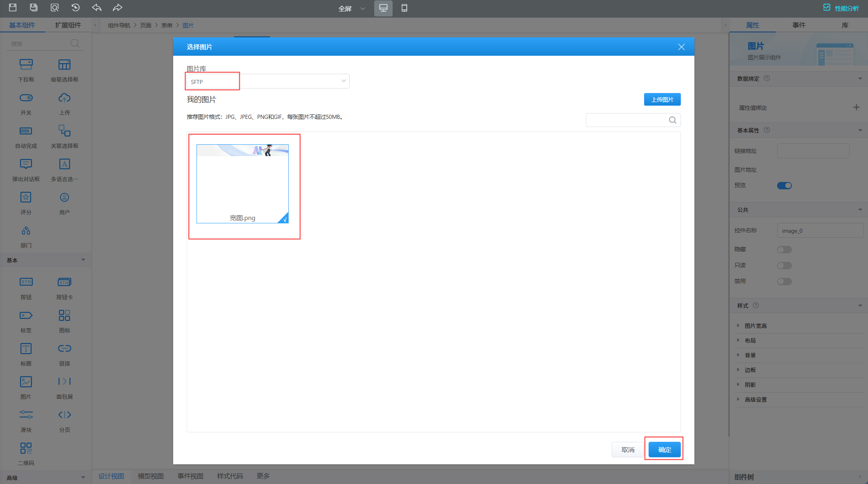The height and width of the screenshot is (484, 868).
Task: Select the 宽图.png thumbnail
Action: coord(242,184)
